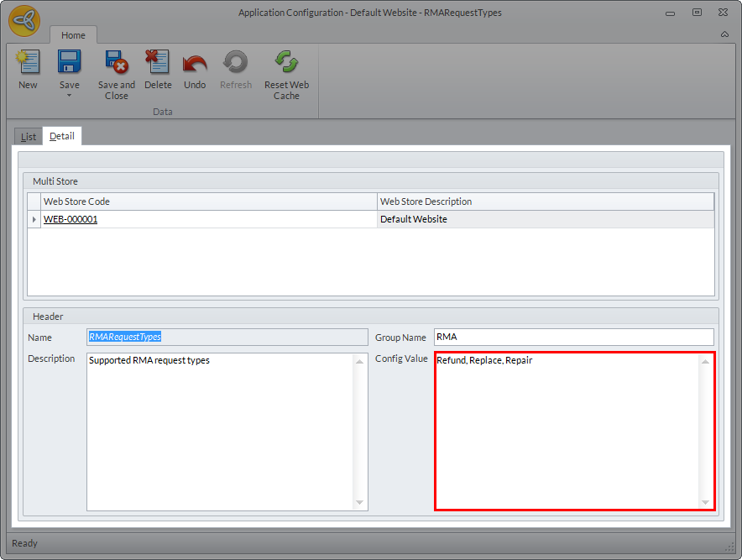Click the Save and Close icon
The image size is (742, 560).
pos(116,63)
